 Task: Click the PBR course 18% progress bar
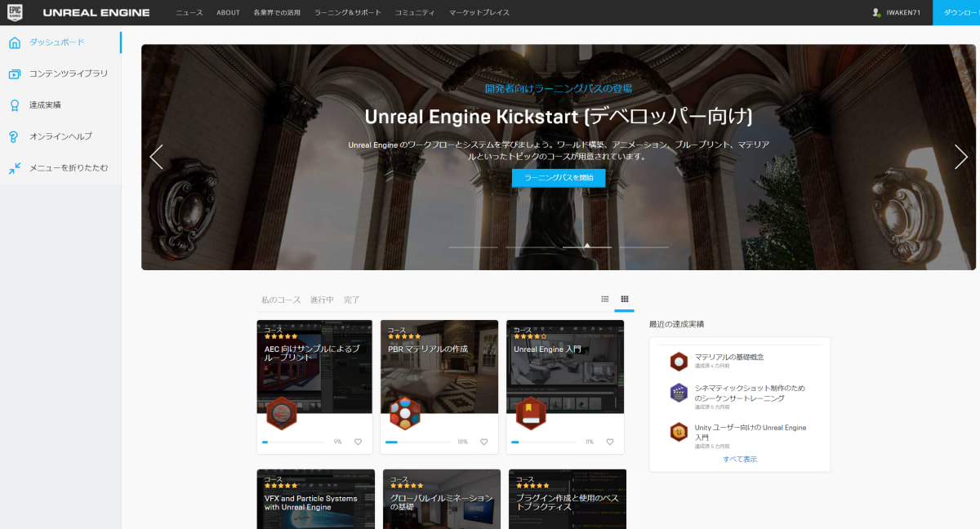(417, 442)
